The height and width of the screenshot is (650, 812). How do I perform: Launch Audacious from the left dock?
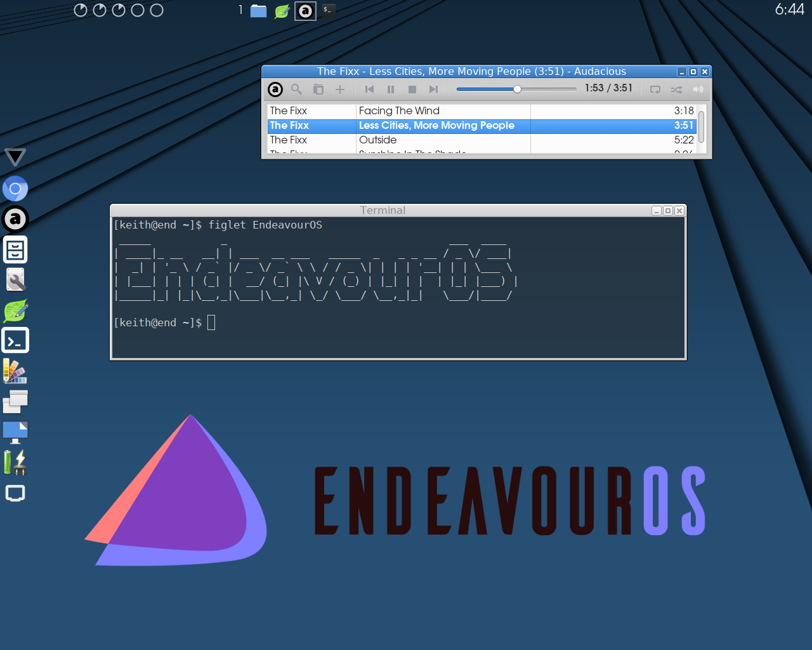[15, 219]
